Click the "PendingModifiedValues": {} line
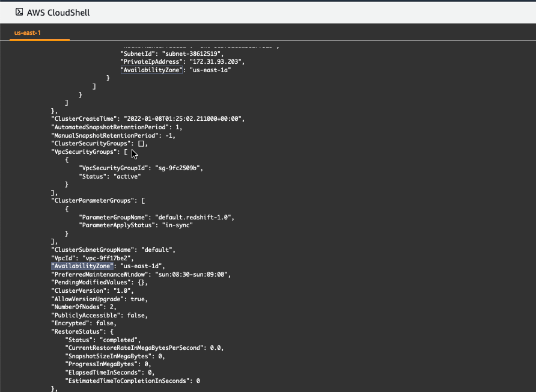 [x=100, y=283]
